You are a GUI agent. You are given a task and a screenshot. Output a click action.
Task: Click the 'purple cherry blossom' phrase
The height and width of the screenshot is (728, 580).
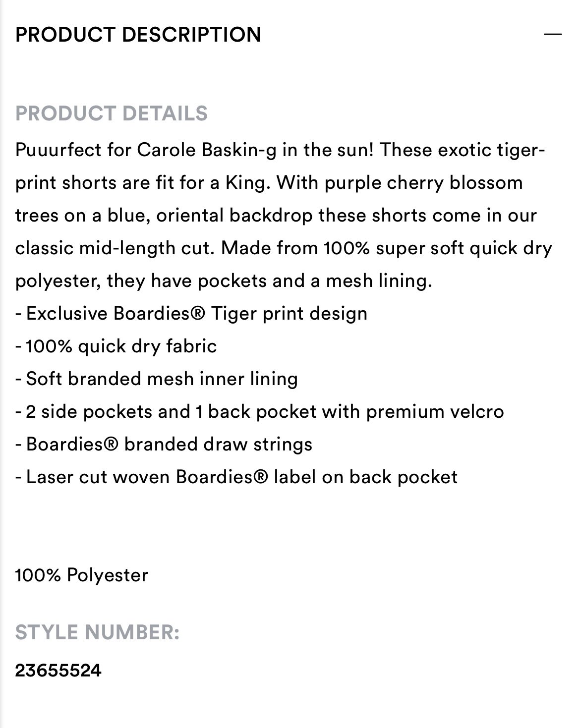[424, 183]
